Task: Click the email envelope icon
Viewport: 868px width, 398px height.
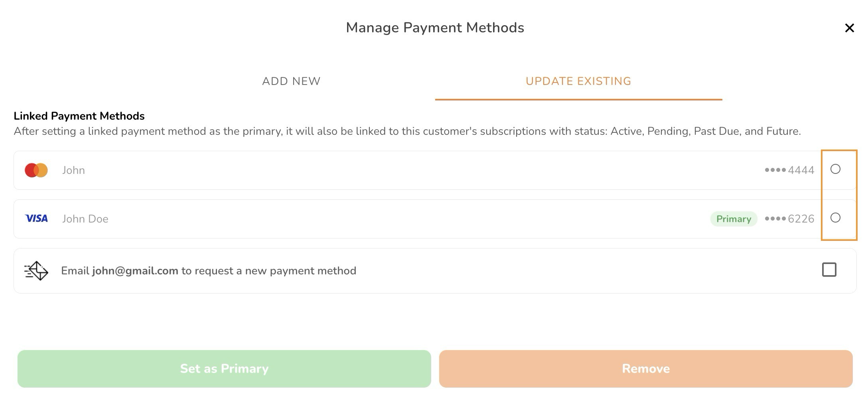Action: click(x=36, y=271)
